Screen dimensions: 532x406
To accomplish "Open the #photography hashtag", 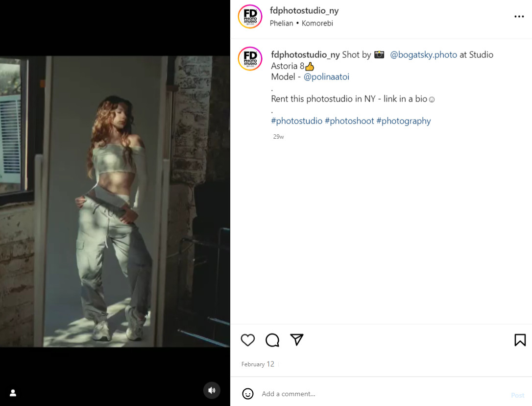I will tap(404, 121).
